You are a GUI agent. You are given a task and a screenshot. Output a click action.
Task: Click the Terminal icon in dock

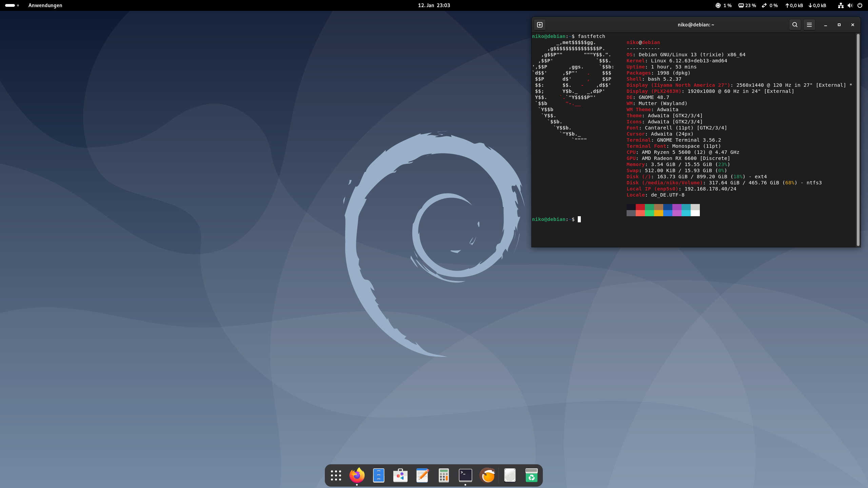(x=465, y=475)
